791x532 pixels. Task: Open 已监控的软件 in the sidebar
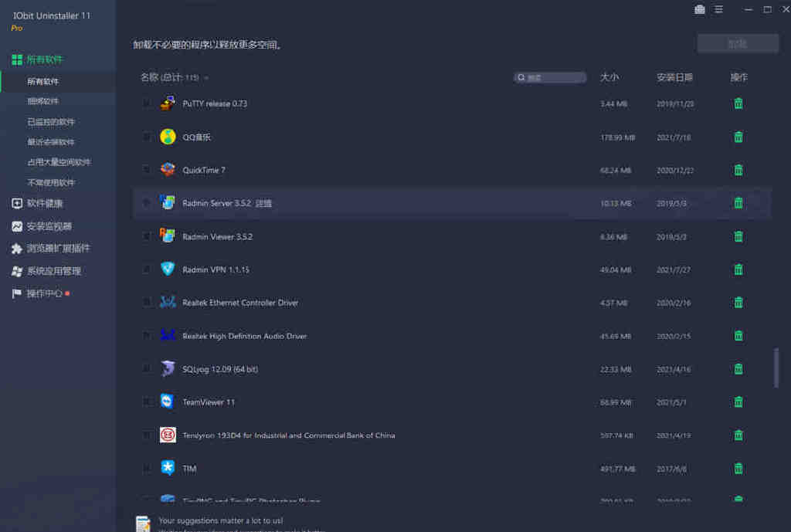pyautogui.click(x=51, y=122)
